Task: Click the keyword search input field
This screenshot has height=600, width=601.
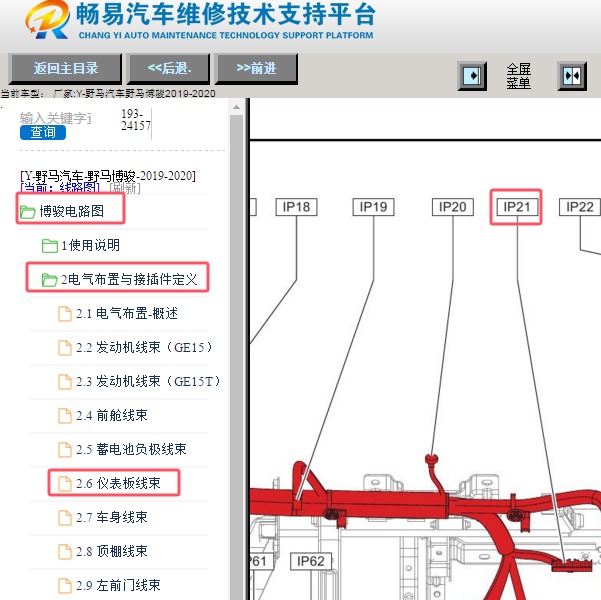Action: point(56,118)
